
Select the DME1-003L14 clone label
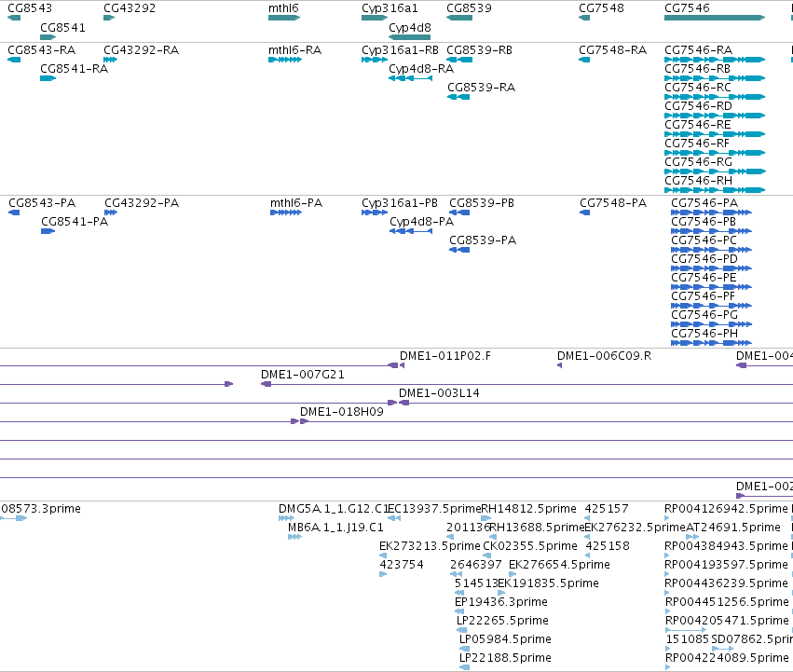pyautogui.click(x=439, y=393)
